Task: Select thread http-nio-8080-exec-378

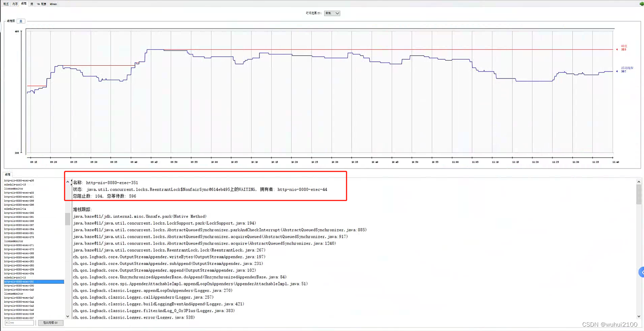Action: [19, 237]
